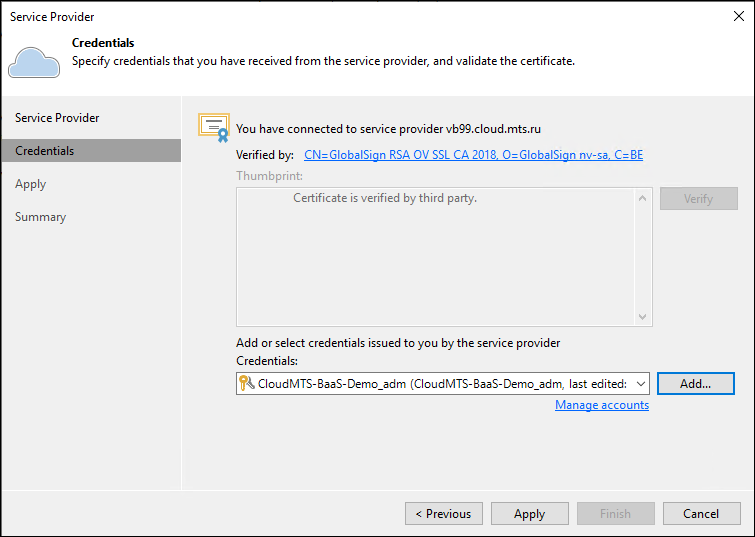Image resolution: width=755 pixels, height=537 pixels.
Task: Jump to the Summary step
Action: pos(41,217)
